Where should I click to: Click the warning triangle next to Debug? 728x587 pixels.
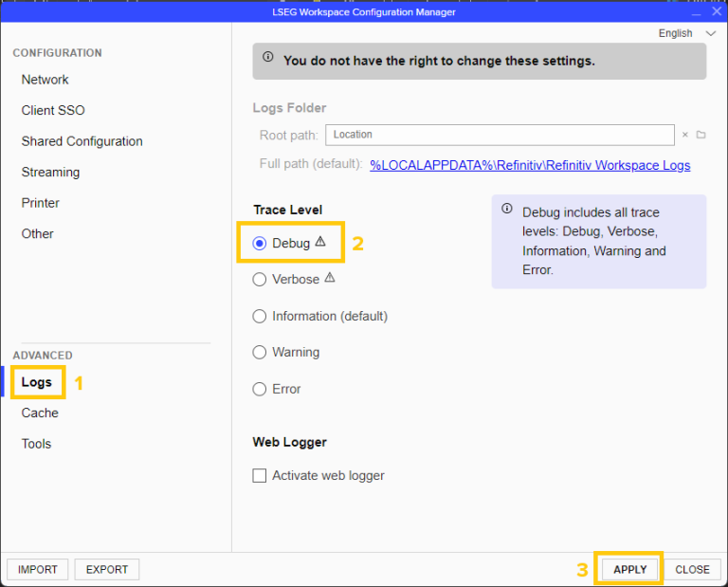click(x=320, y=242)
